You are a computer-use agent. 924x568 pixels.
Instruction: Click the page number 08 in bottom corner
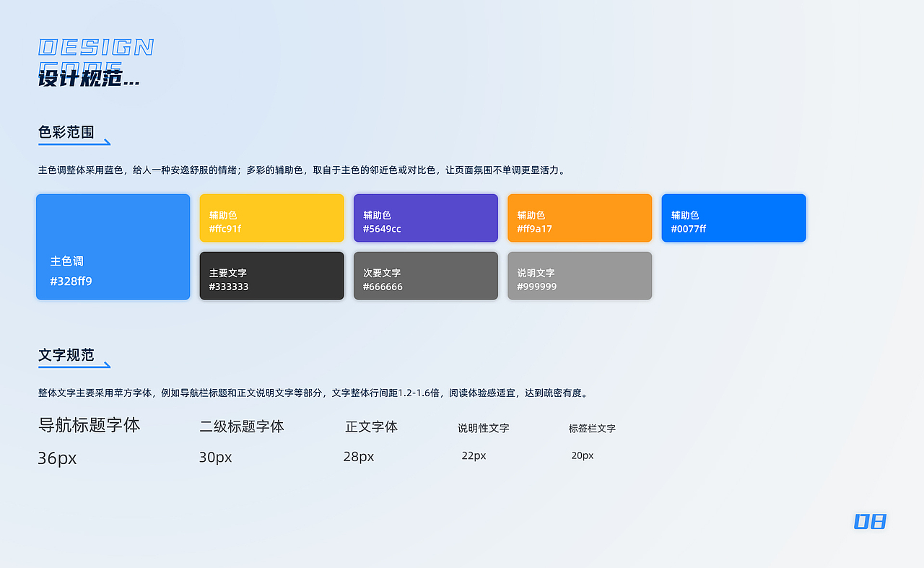(x=870, y=521)
